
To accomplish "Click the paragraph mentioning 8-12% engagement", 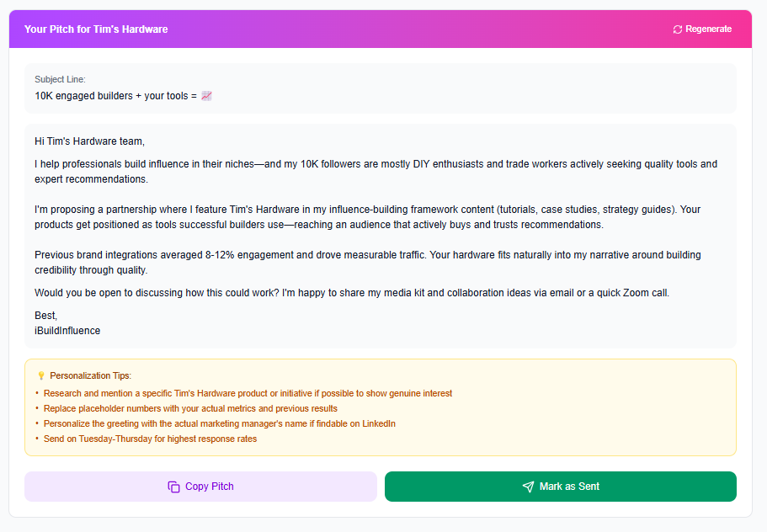I will (x=367, y=262).
